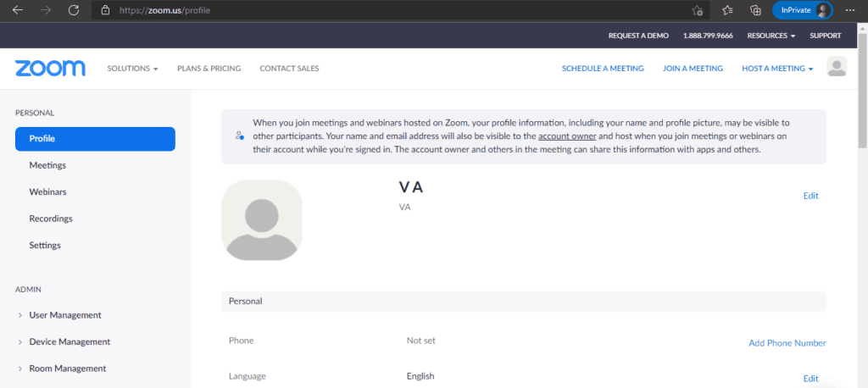This screenshot has width=868, height=388.
Task: Open browser settings ellipsis menu
Action: coord(849,10)
